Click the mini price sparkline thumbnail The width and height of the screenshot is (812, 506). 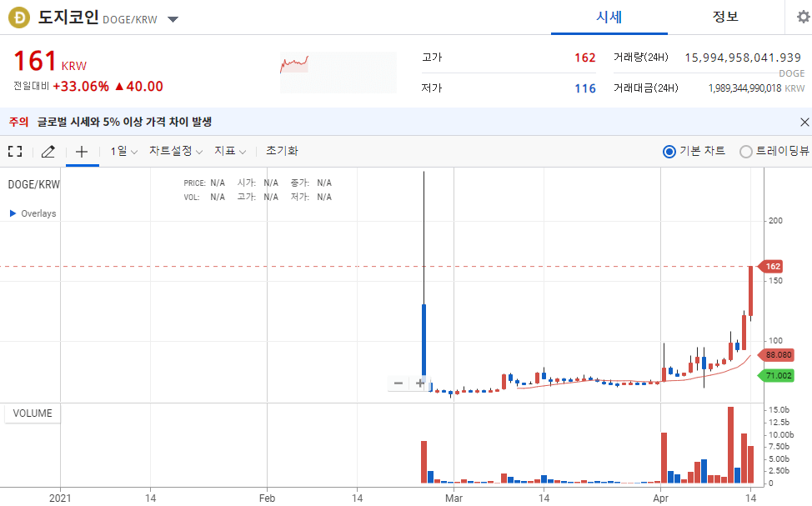point(338,73)
